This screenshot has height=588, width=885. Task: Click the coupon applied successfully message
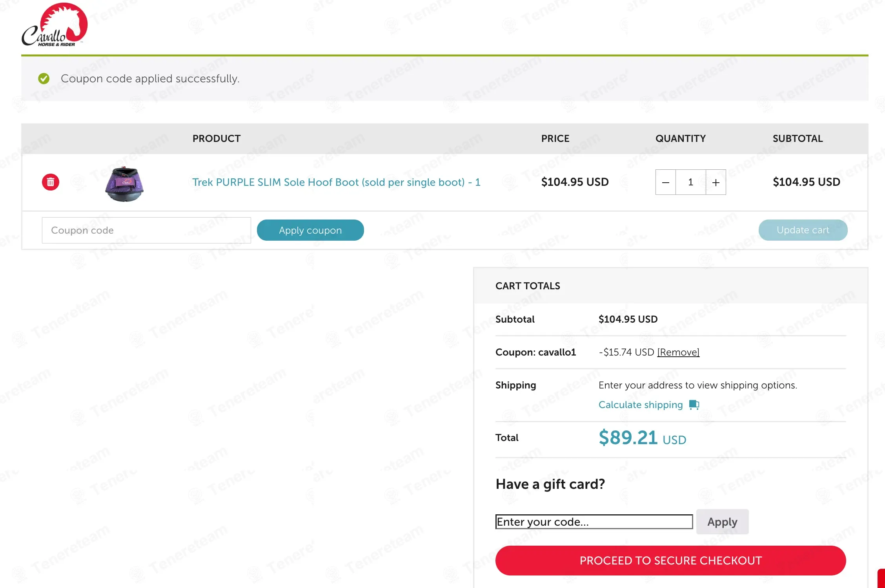click(x=150, y=79)
